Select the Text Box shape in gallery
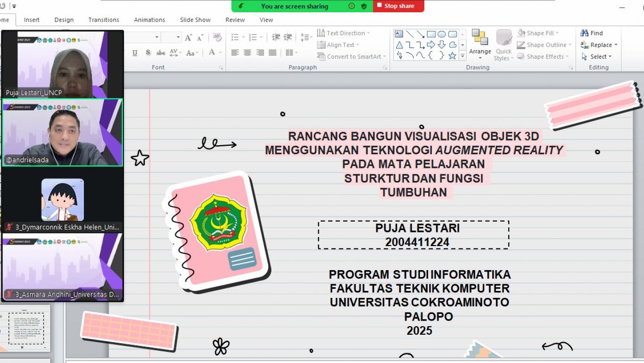This screenshot has width=644, height=363. (399, 34)
